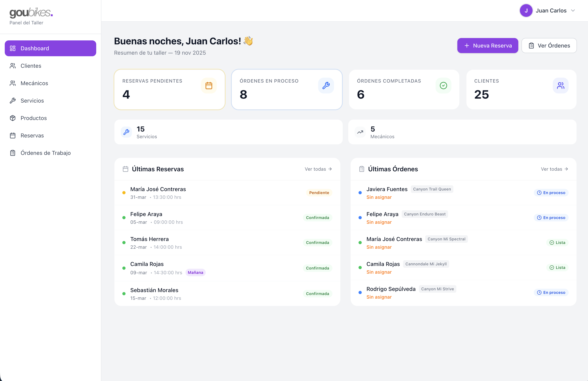Image resolution: width=588 pixels, height=381 pixels.
Task: Click the green checkmark icon in Órdenes Completadas
Action: point(443,86)
